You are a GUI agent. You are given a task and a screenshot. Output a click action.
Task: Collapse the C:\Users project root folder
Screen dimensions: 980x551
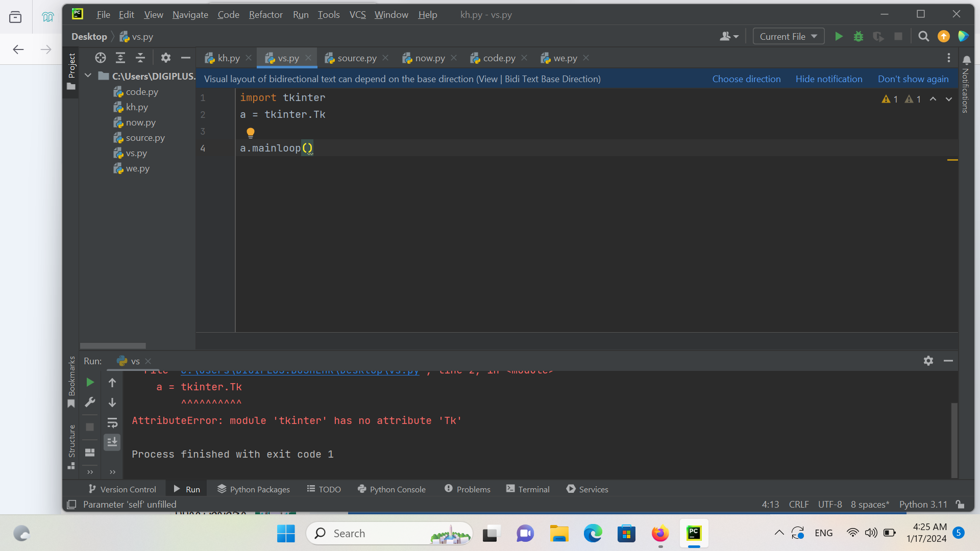(x=88, y=76)
